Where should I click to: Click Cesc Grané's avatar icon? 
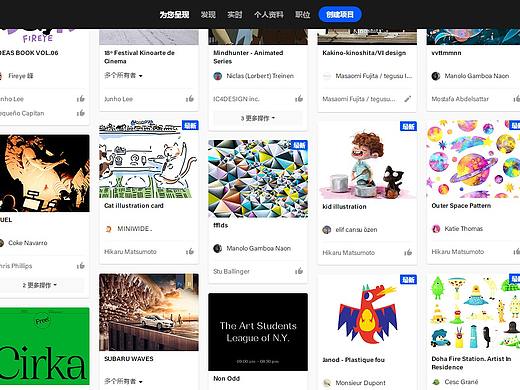point(436,382)
